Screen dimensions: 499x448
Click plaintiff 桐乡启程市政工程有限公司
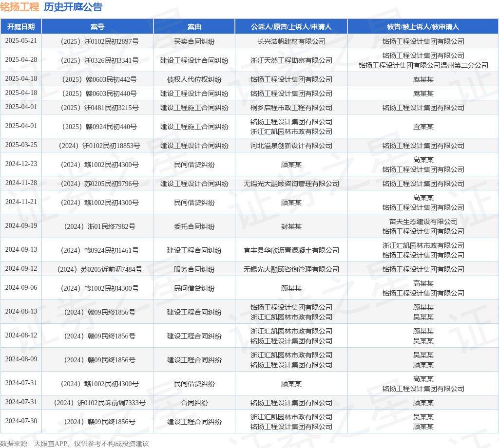(291, 108)
